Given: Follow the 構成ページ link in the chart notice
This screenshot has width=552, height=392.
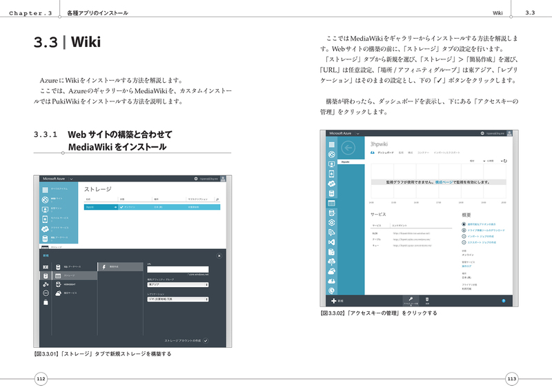Looking at the screenshot, I should [444, 182].
